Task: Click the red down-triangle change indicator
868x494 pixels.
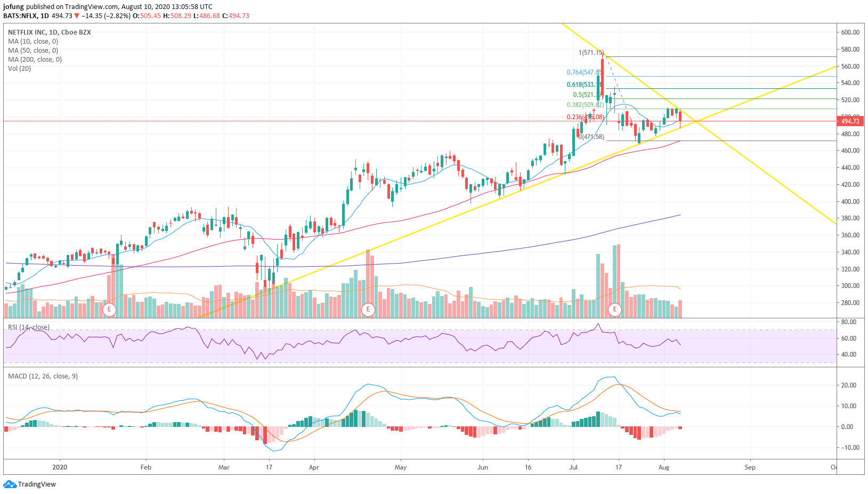Action: (x=77, y=16)
